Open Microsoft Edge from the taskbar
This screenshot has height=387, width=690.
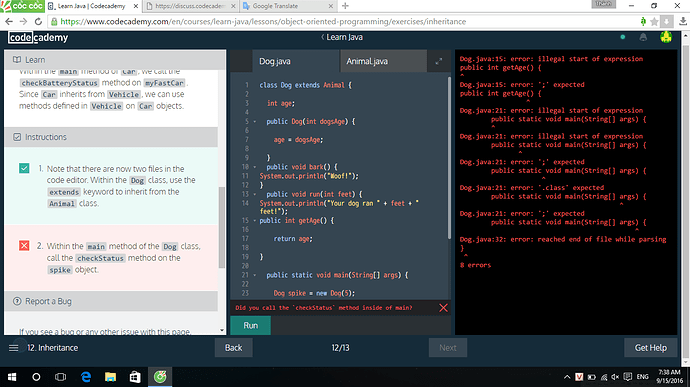[x=86, y=377]
